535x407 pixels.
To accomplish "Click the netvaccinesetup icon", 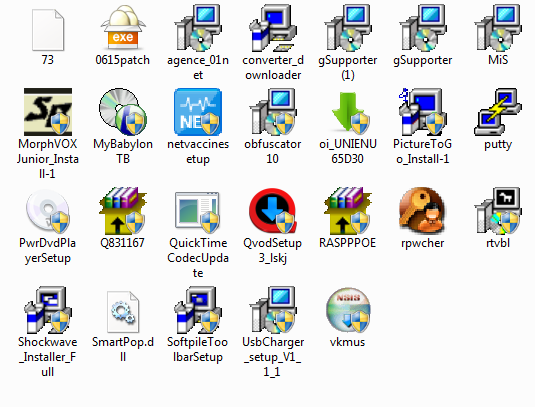I will tap(198, 112).
